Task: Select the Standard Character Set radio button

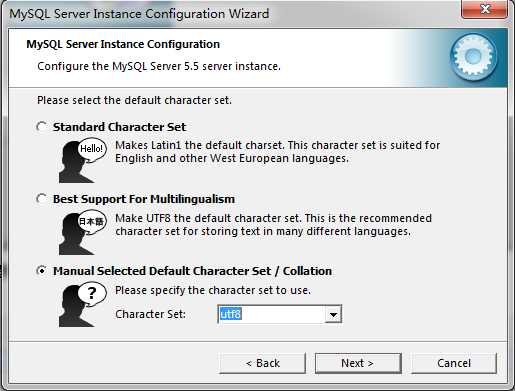Action: click(42, 127)
